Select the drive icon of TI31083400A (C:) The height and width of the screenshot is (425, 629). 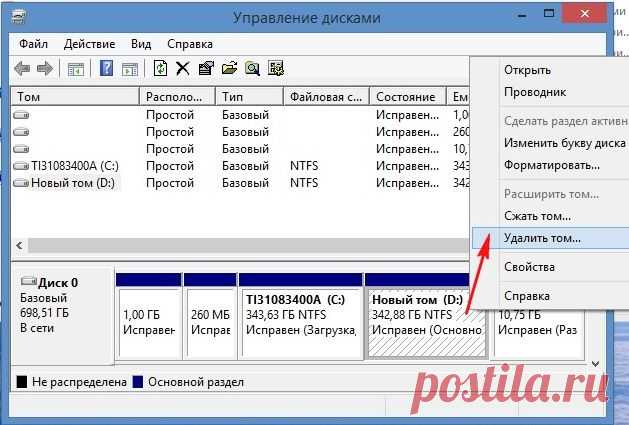pyautogui.click(x=21, y=166)
